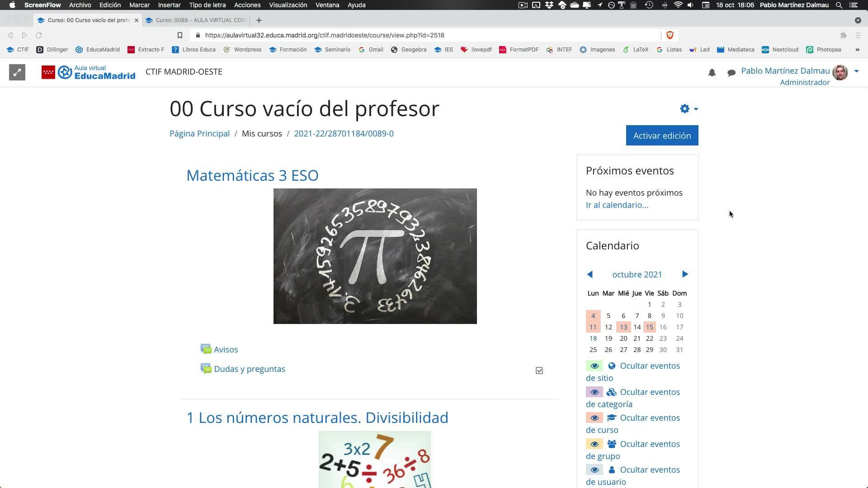Click the notifications bell icon

click(712, 73)
